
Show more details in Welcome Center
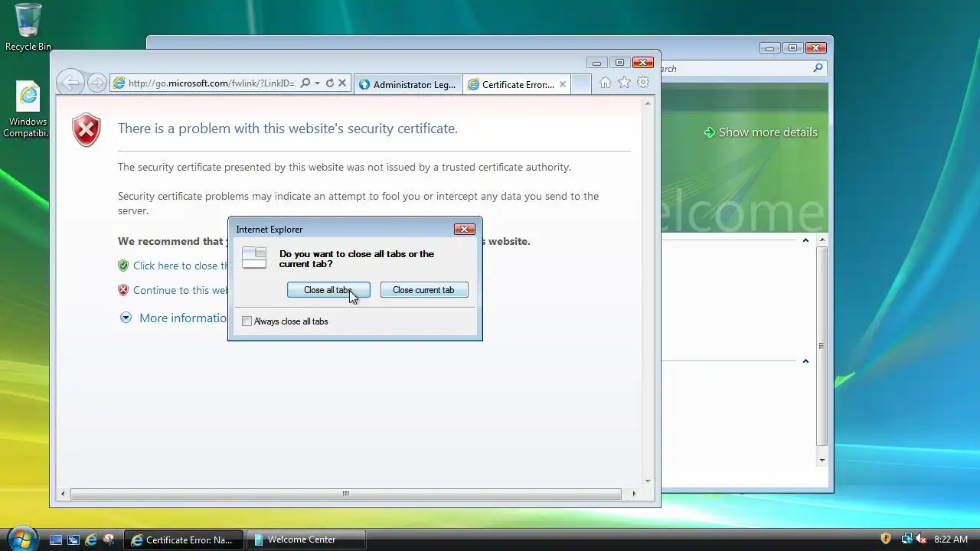coord(760,132)
